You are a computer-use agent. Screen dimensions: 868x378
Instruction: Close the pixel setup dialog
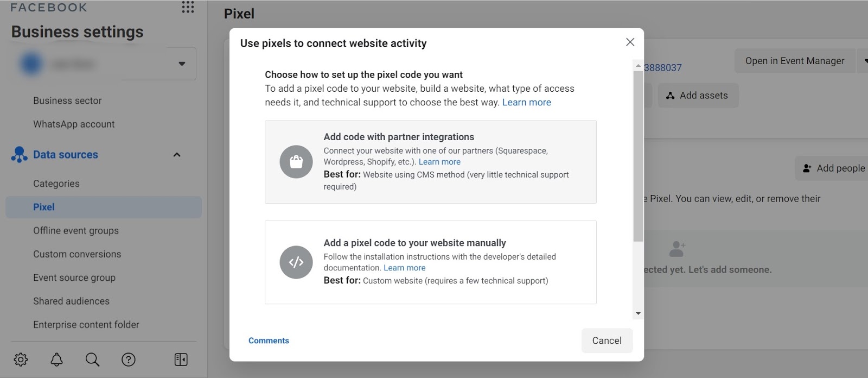(630, 42)
